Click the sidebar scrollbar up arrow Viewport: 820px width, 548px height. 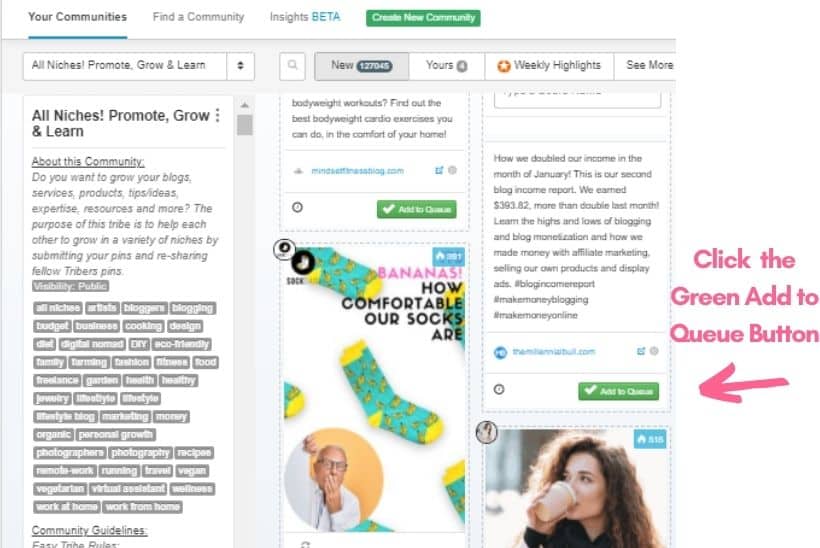[x=244, y=105]
